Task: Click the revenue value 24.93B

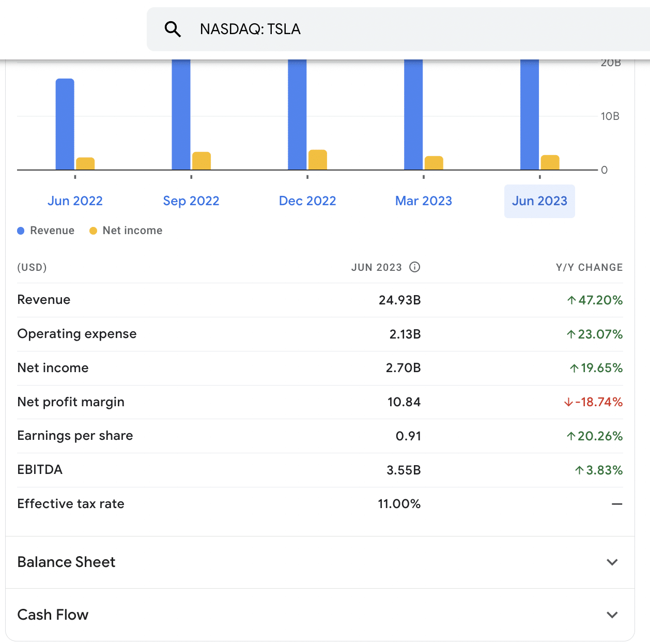Action: (400, 300)
